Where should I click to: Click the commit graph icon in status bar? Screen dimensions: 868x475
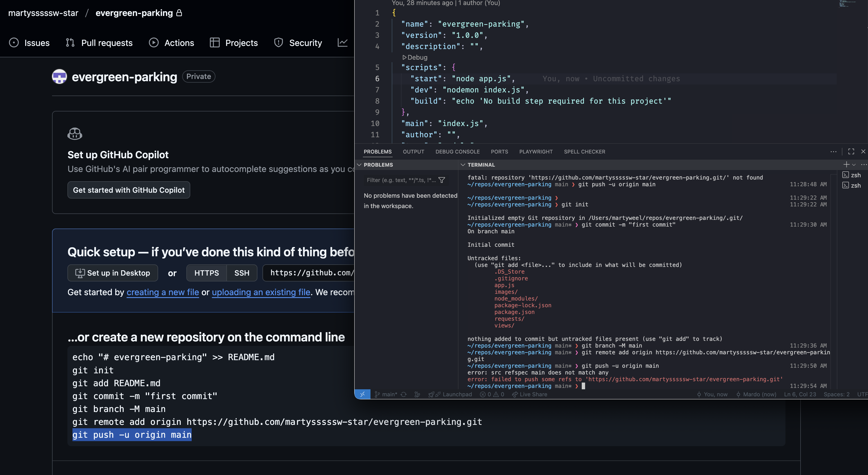coord(417,394)
